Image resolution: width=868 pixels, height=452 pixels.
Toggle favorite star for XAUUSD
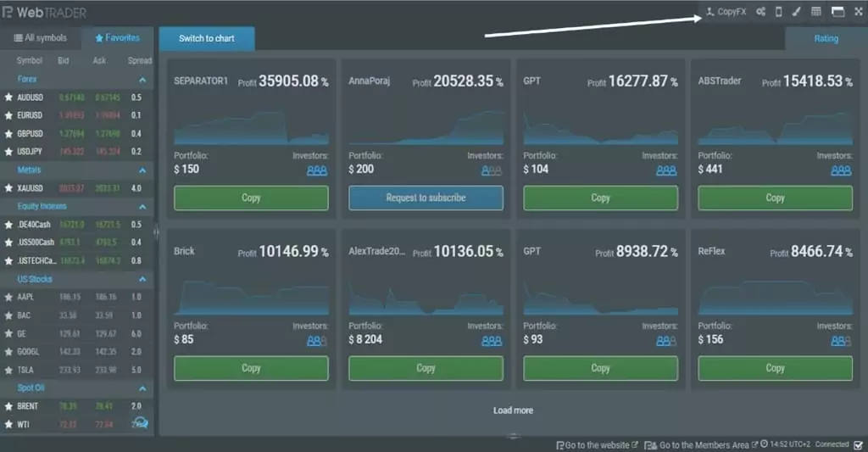point(8,188)
